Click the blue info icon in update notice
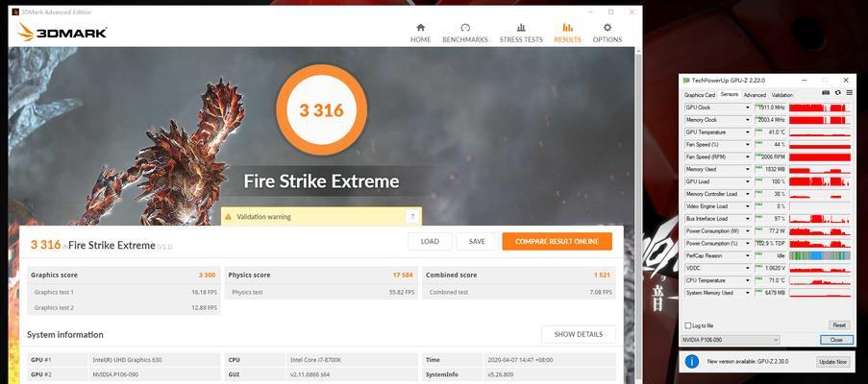 click(692, 361)
